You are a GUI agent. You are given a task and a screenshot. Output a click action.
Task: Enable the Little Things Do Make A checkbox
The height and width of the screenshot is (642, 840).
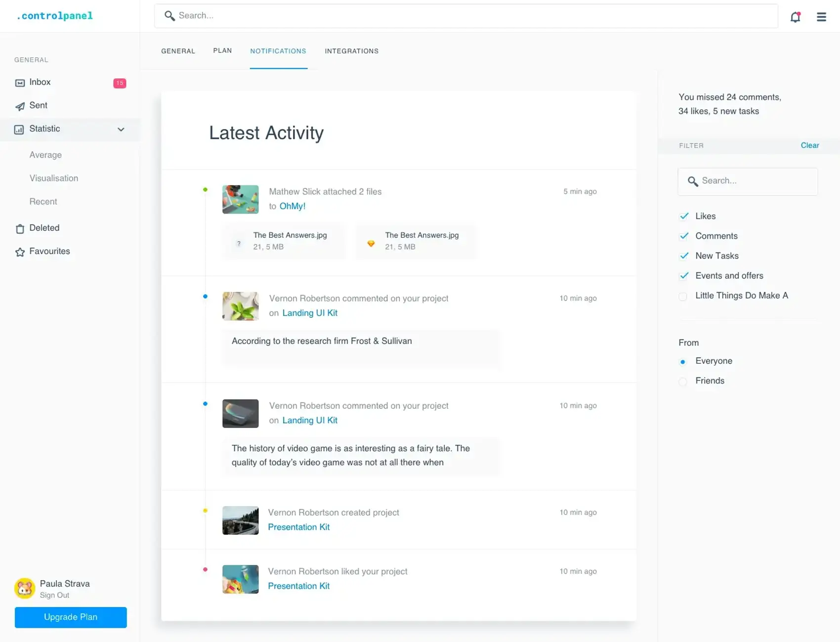683,297
